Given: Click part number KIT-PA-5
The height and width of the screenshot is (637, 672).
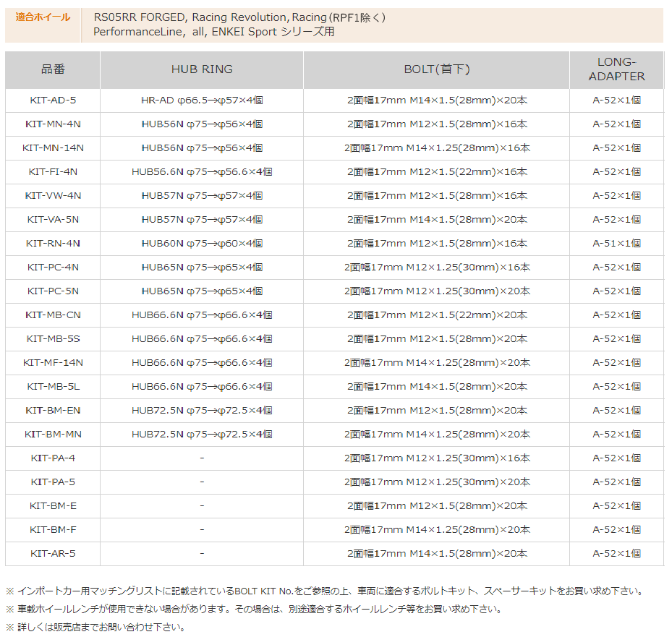Looking at the screenshot, I should pos(53,482).
